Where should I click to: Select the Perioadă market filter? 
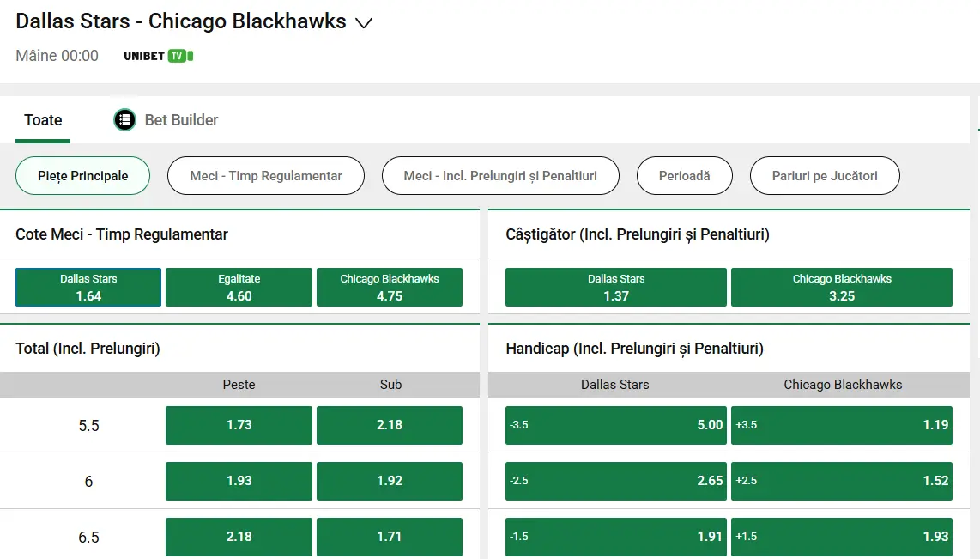(x=684, y=175)
